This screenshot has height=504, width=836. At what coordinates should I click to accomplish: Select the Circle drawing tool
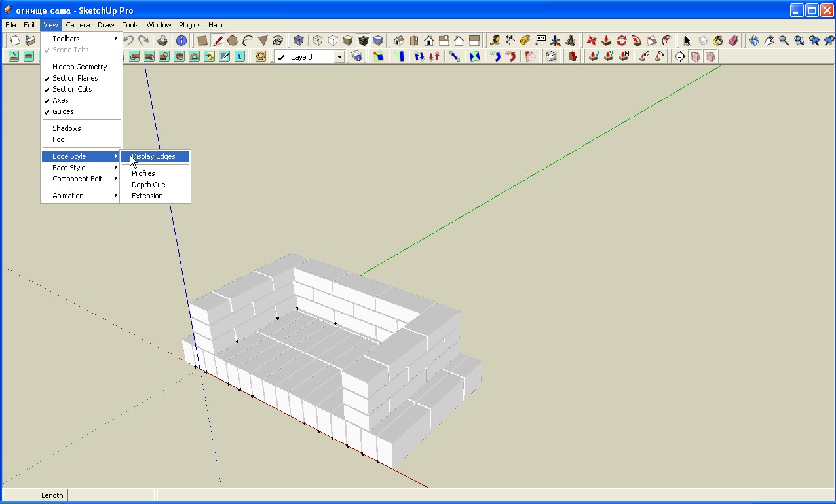coord(233,41)
